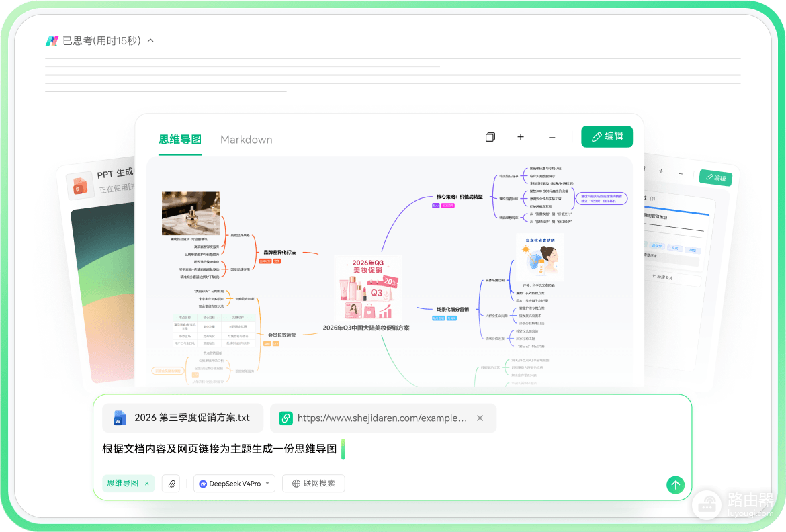Click the DeepSeek logo icon
Viewport: 786px width, 532px height.
[203, 484]
